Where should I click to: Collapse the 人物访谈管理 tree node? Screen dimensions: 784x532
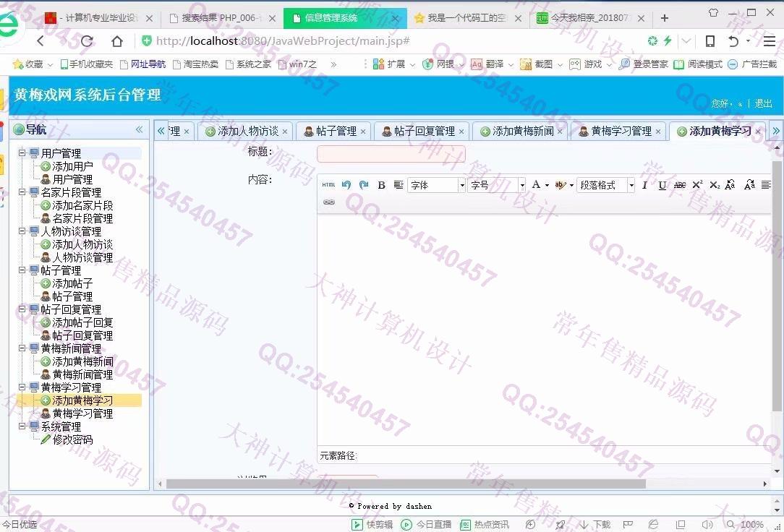click(x=22, y=231)
